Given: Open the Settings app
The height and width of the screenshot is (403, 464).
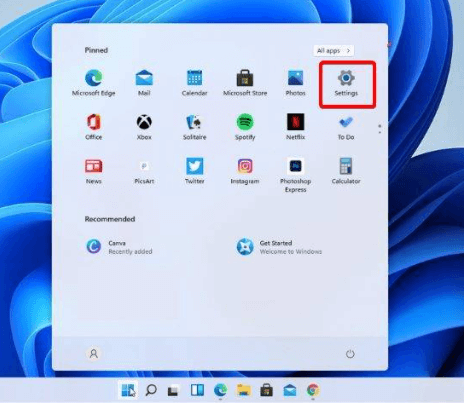Looking at the screenshot, I should tap(346, 83).
